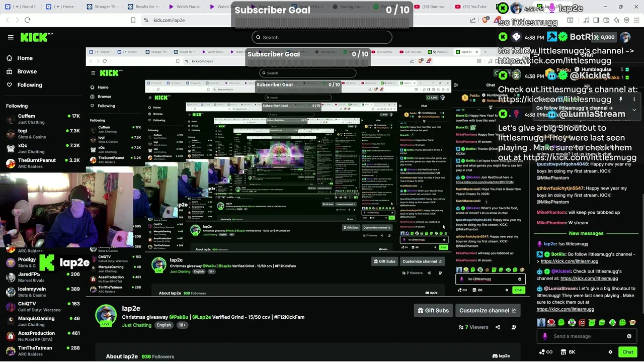Open the lap2e Discord link in About
The image size is (644, 362).
click(501, 356)
